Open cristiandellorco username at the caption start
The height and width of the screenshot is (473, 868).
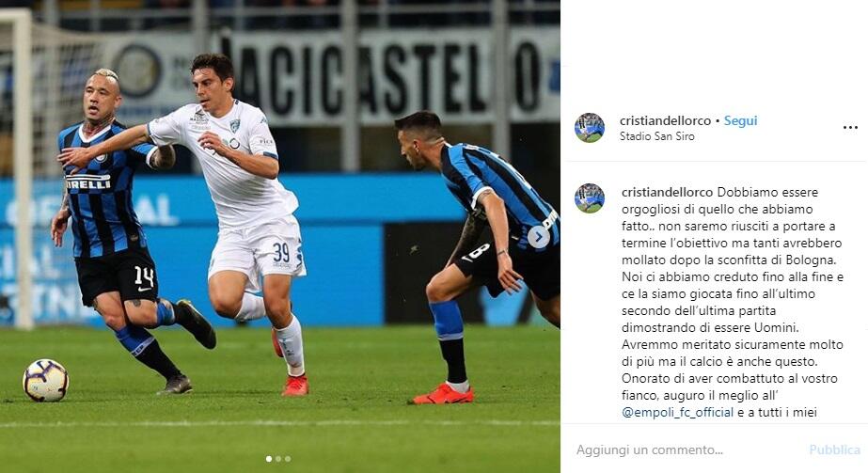[667, 192]
